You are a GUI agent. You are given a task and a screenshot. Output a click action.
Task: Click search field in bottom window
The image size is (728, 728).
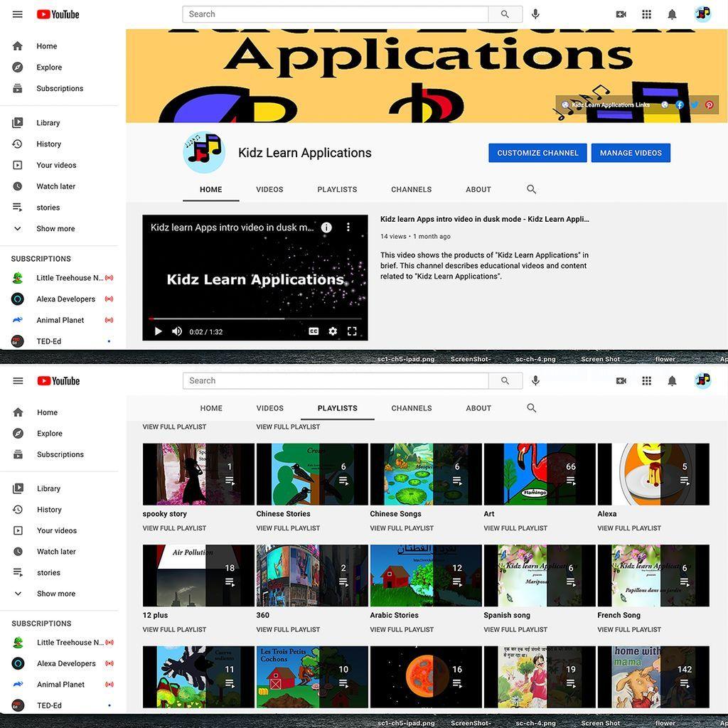coord(336,381)
